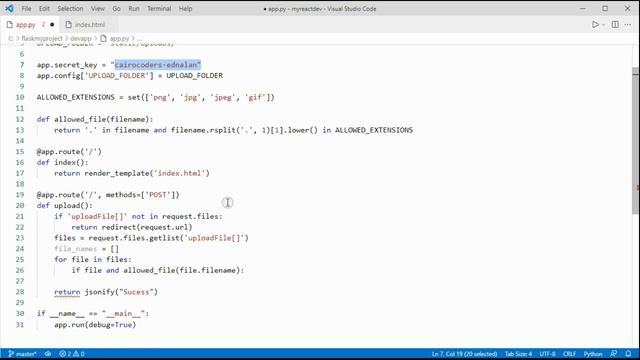Click 'allowed_file(filename)' definition on line 12
Image resolution: width=640 pixels, height=360 pixels.
click(x=103, y=119)
